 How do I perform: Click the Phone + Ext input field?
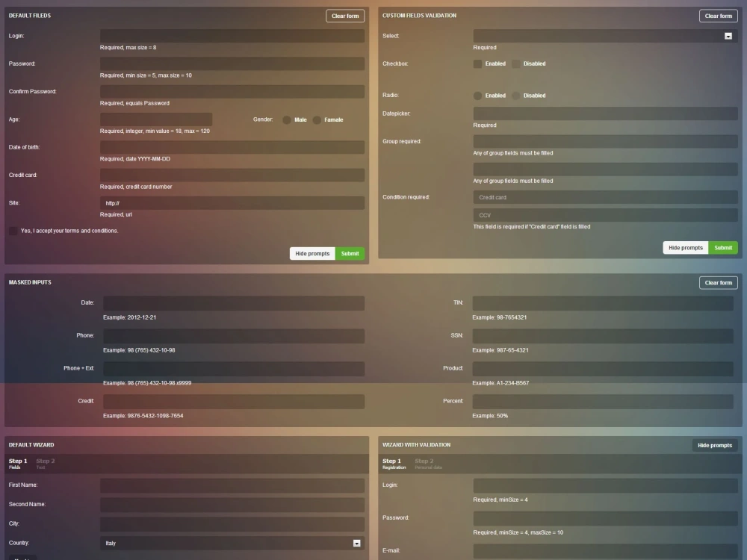(233, 369)
